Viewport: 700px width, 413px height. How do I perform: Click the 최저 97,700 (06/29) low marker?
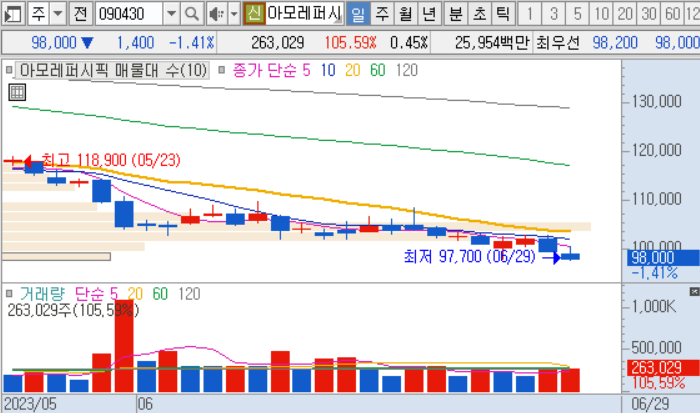tap(469, 256)
